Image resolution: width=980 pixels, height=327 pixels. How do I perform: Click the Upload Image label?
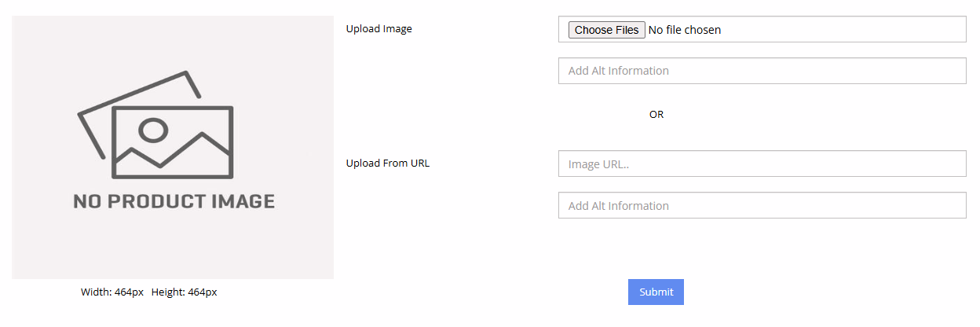(x=378, y=29)
